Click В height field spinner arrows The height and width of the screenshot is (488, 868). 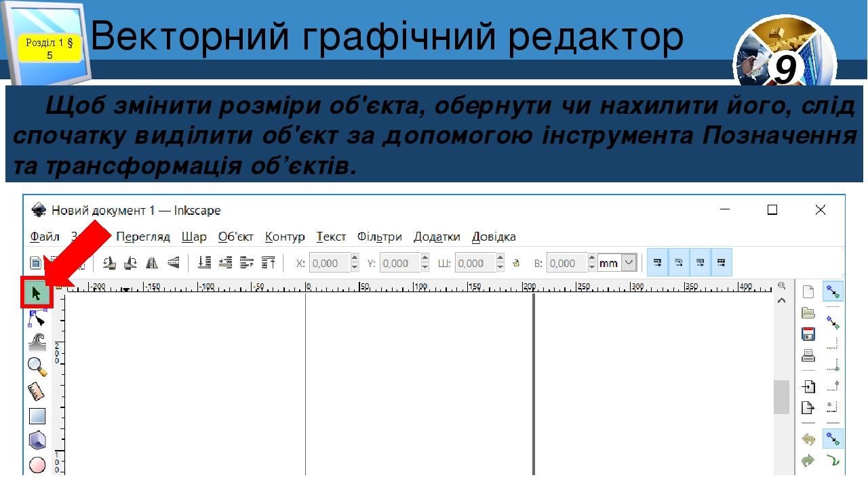click(592, 263)
